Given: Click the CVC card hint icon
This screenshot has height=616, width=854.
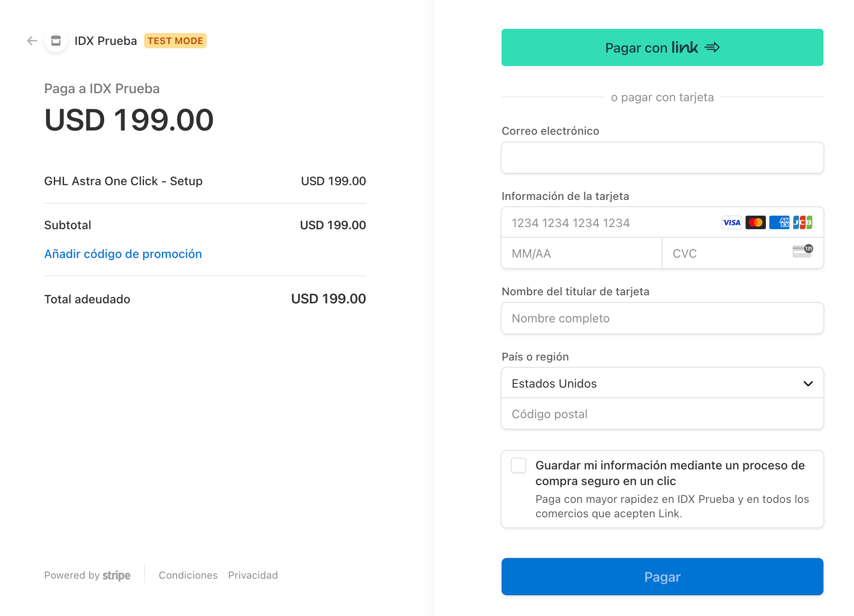Looking at the screenshot, I should [802, 251].
